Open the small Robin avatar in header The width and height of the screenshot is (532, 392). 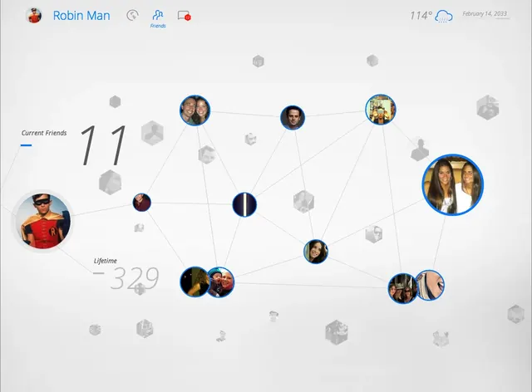[x=34, y=15]
